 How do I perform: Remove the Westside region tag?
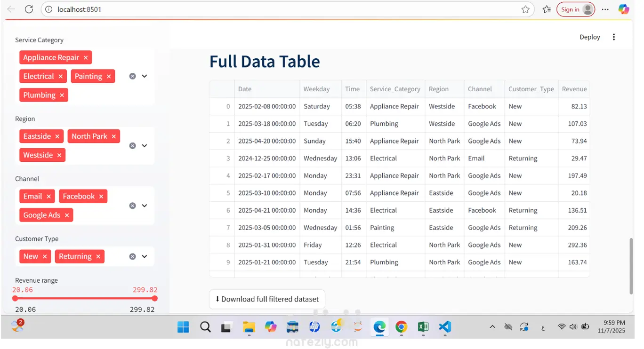pos(59,155)
